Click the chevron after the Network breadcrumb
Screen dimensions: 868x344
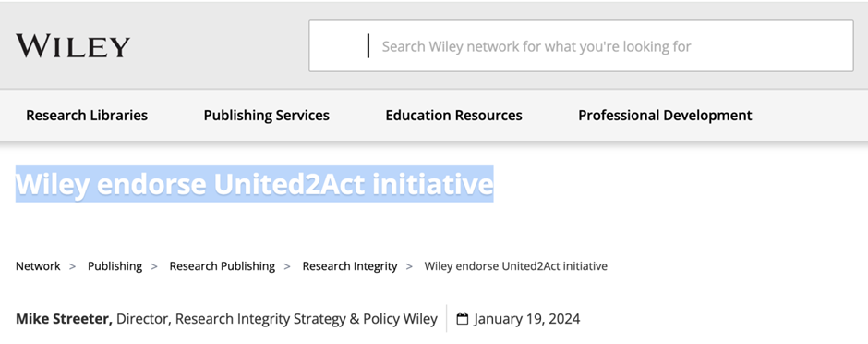pyautogui.click(x=73, y=266)
